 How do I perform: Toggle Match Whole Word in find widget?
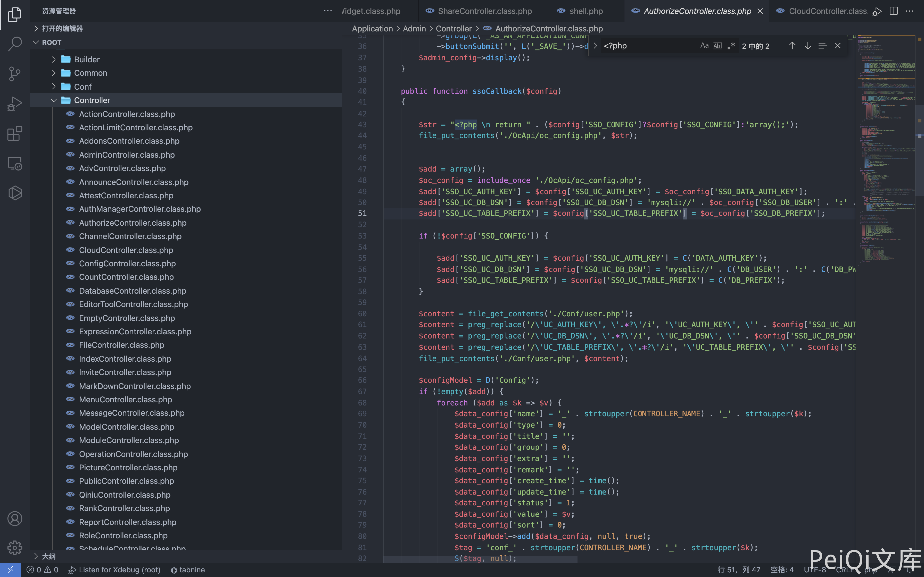[x=717, y=46]
